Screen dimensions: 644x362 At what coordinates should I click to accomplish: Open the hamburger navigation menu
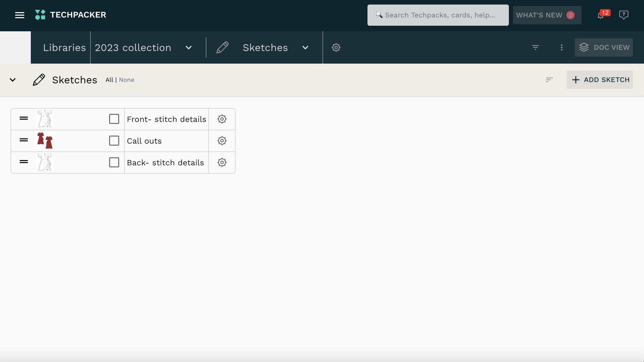(x=20, y=15)
